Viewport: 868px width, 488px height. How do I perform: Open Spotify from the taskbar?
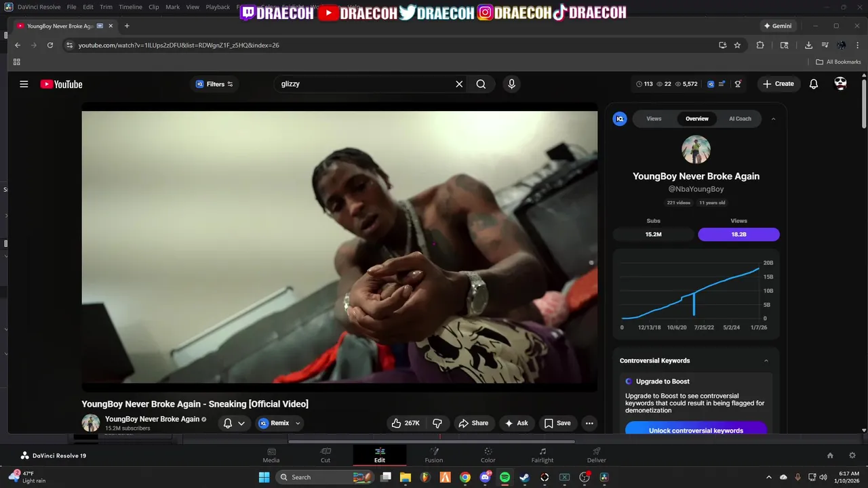click(505, 477)
